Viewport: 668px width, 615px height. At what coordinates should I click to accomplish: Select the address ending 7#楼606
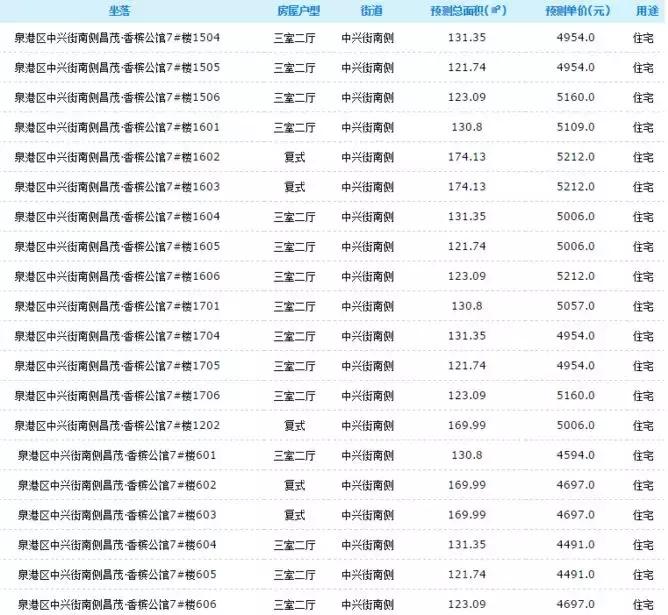pyautogui.click(x=117, y=604)
